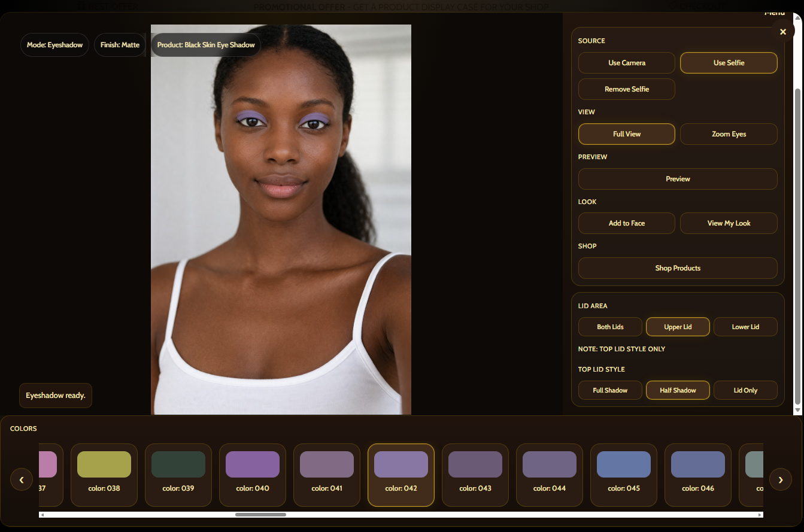Viewport: 804px width, 532px height.
Task: Select Lower Lid option
Action: click(x=745, y=327)
